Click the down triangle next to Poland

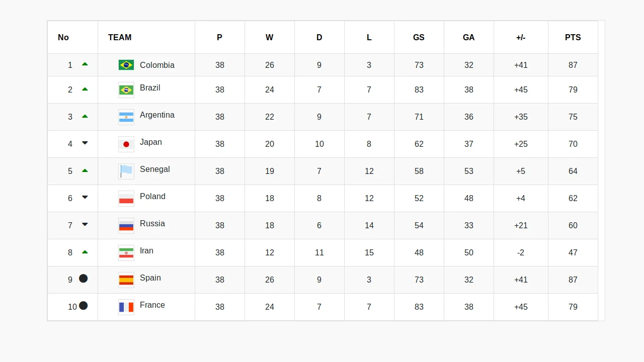[85, 197]
